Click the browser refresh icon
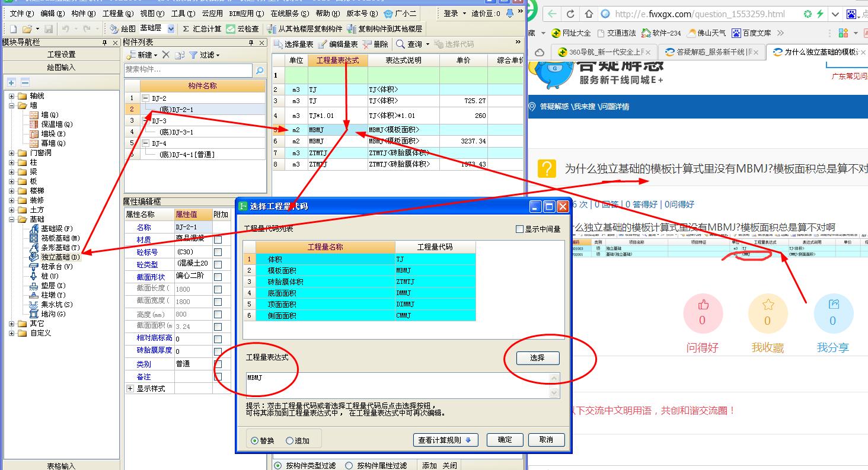The image size is (868, 470). point(570,14)
